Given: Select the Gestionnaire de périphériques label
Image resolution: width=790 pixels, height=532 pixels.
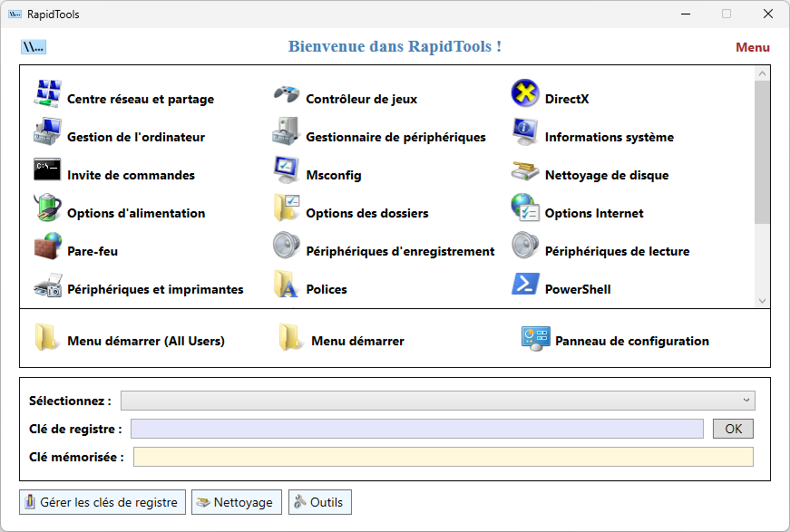Looking at the screenshot, I should [x=396, y=137].
